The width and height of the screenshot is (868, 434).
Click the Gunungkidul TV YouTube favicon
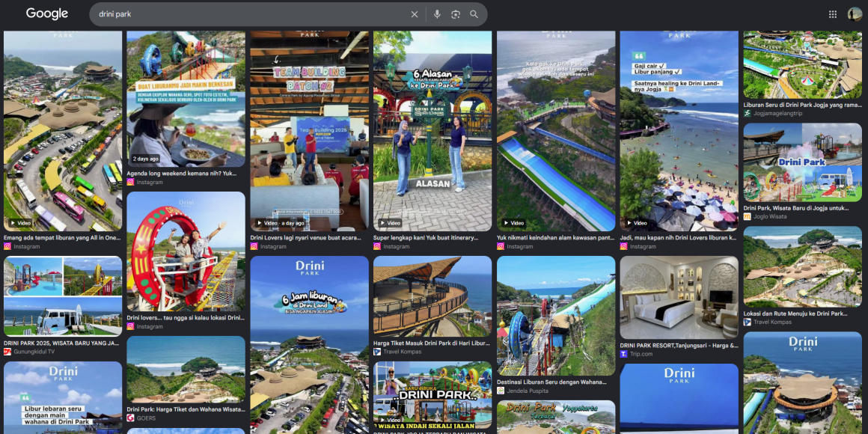[x=7, y=352]
